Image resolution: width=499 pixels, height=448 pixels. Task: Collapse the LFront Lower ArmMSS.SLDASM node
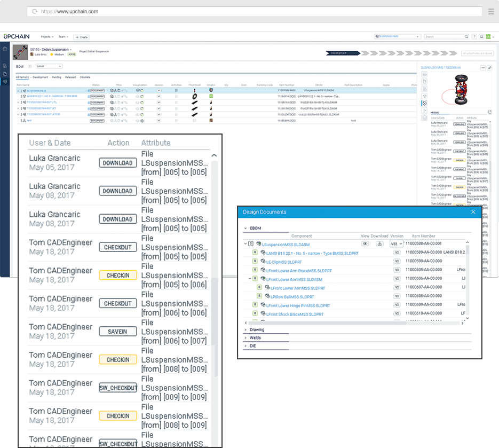pyautogui.click(x=250, y=279)
